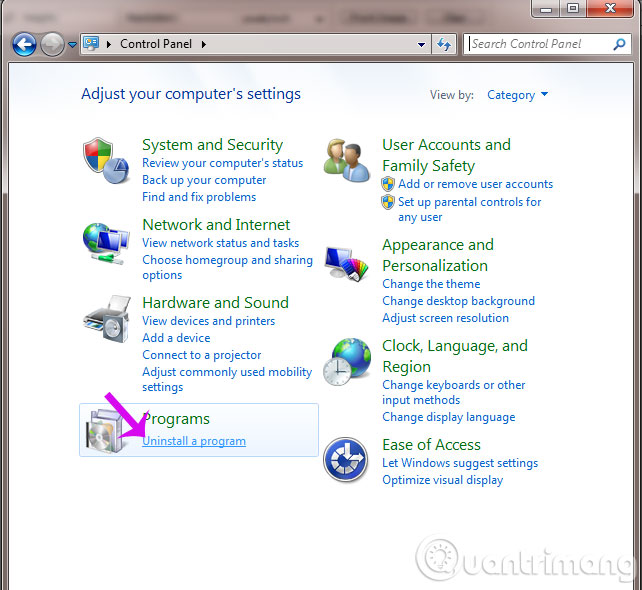642x590 pixels.
Task: Open the View by Category dropdown
Action: tap(518, 95)
